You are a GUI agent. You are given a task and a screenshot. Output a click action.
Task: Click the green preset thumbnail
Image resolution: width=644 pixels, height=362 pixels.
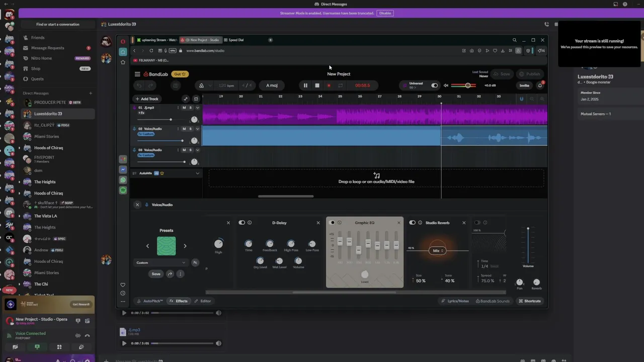[x=166, y=246]
